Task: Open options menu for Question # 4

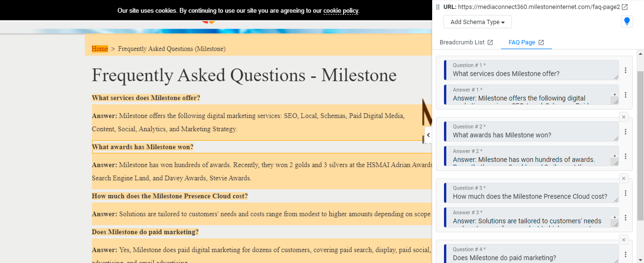Action: tap(626, 255)
